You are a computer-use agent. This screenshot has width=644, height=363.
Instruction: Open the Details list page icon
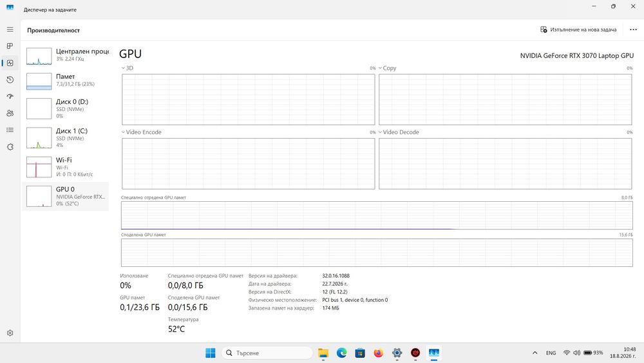coord(10,130)
